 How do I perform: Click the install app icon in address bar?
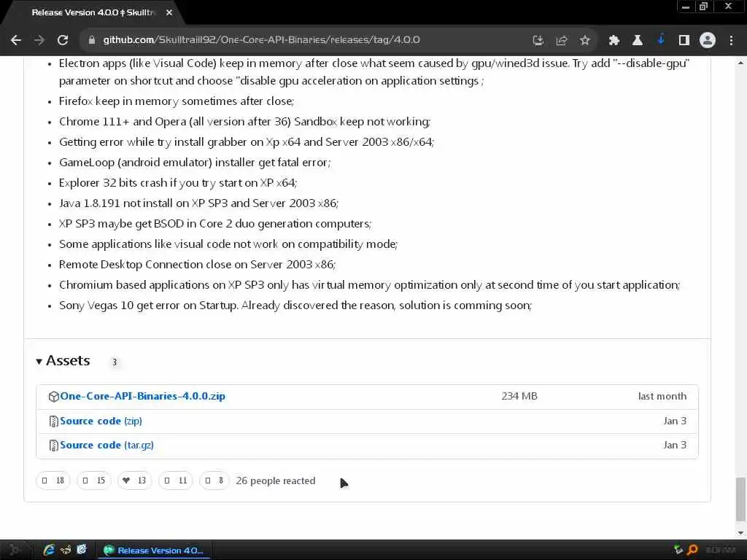point(538,41)
